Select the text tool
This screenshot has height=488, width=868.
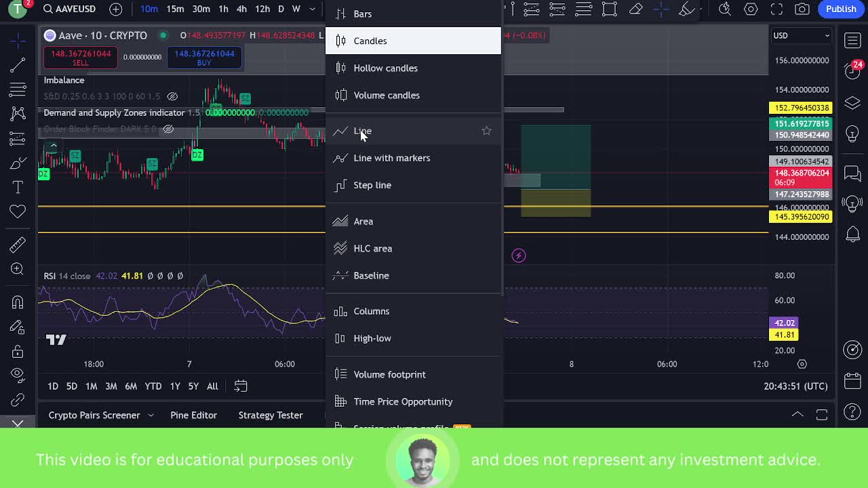(x=18, y=187)
